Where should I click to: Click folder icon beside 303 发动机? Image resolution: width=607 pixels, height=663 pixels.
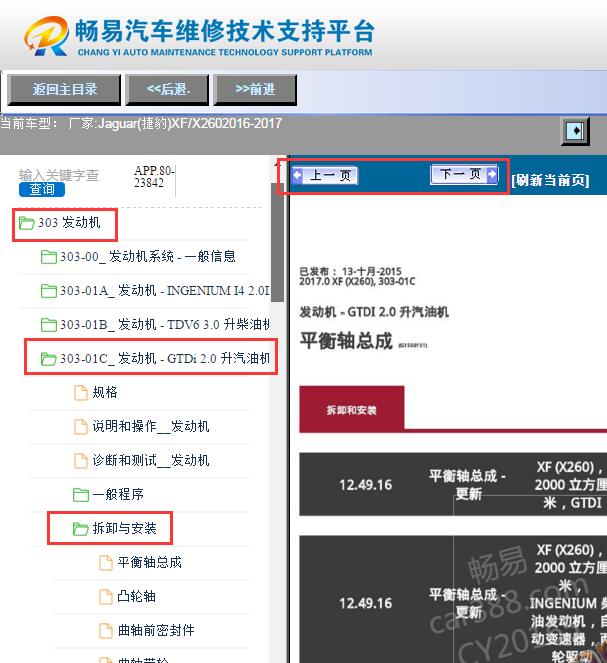point(26,223)
